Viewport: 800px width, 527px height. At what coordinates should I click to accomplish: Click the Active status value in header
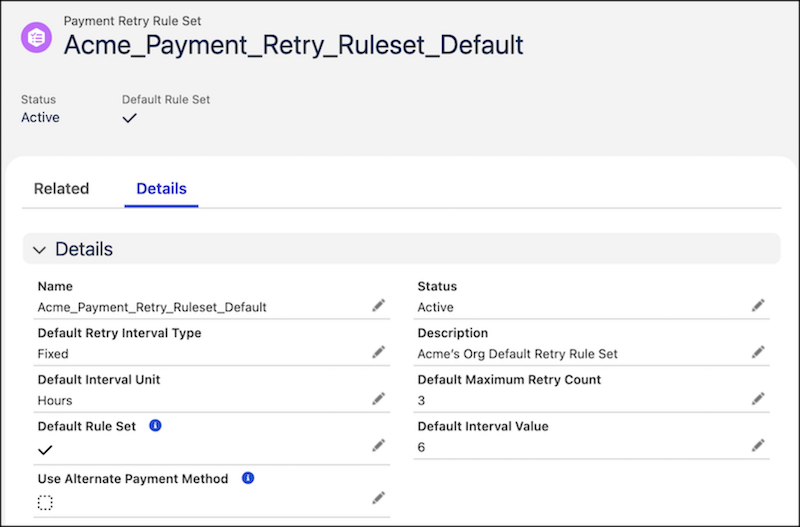pyautogui.click(x=40, y=117)
